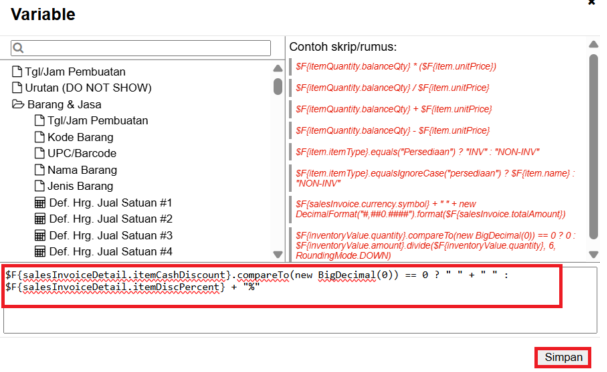Click the variable search input field
This screenshot has height=372, width=607.
(141, 48)
